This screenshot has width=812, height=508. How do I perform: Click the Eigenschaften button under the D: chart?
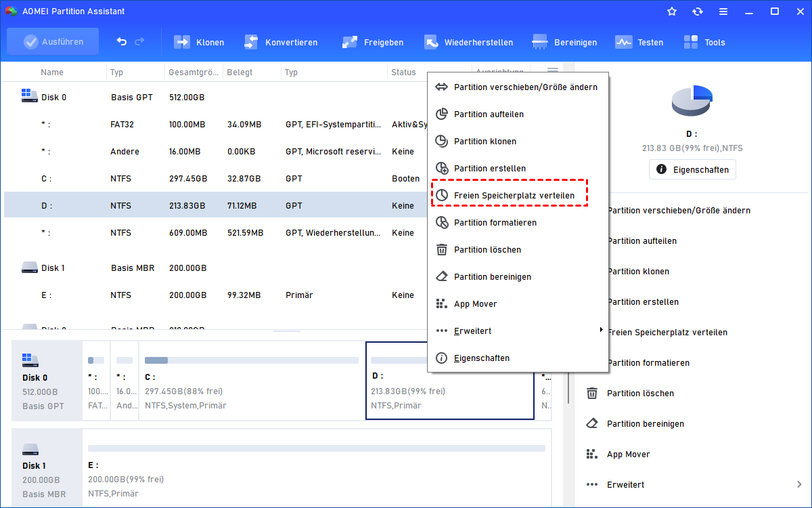tap(692, 169)
